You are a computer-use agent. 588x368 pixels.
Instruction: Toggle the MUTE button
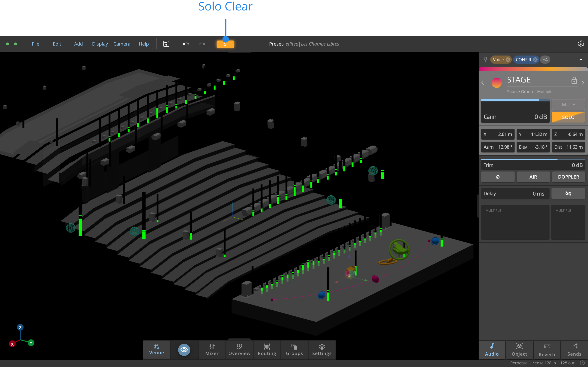[568, 104]
